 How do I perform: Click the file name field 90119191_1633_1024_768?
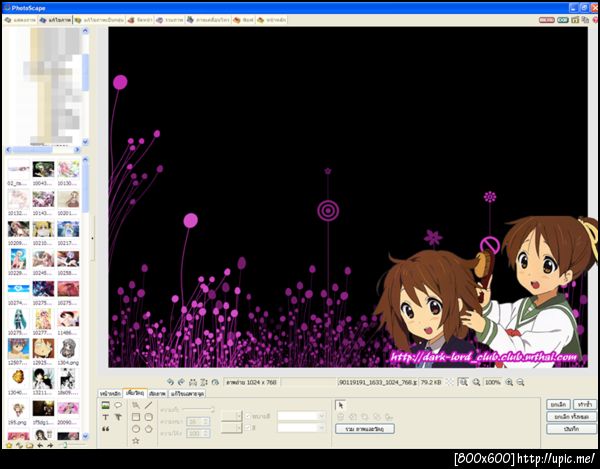point(377,382)
